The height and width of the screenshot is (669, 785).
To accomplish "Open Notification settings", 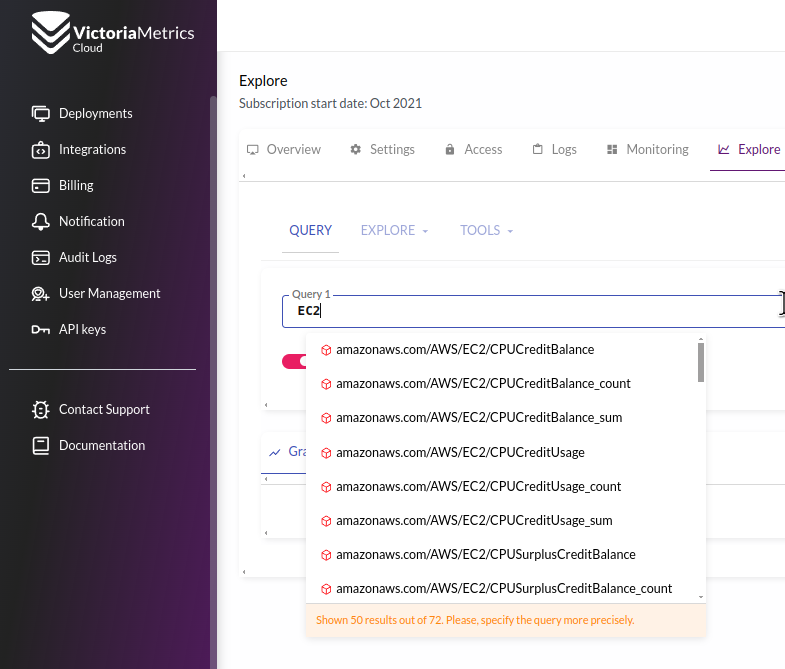I will tap(92, 222).
